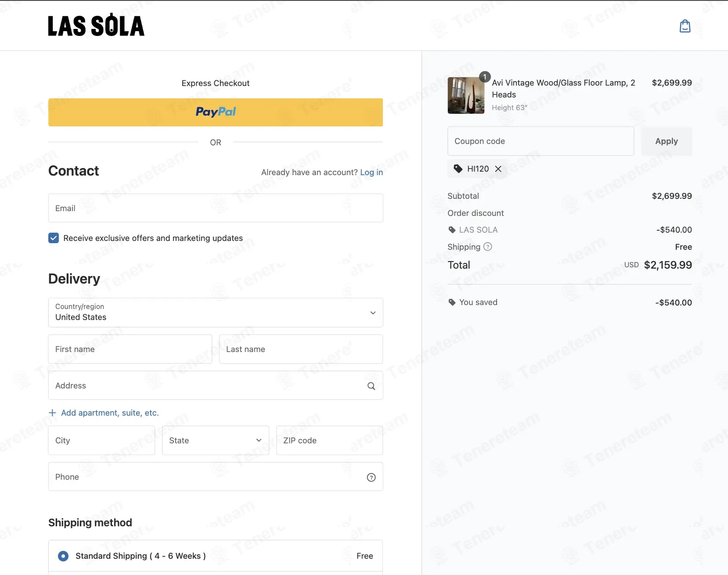Focus the Coupon code field
The width and height of the screenshot is (728, 575).
click(541, 141)
